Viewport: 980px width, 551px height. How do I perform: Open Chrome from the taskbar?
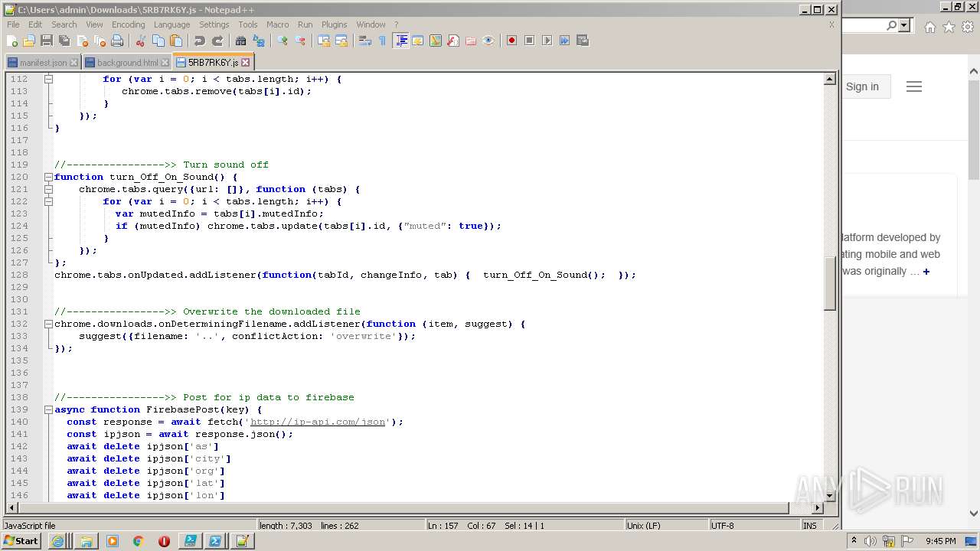coord(138,541)
